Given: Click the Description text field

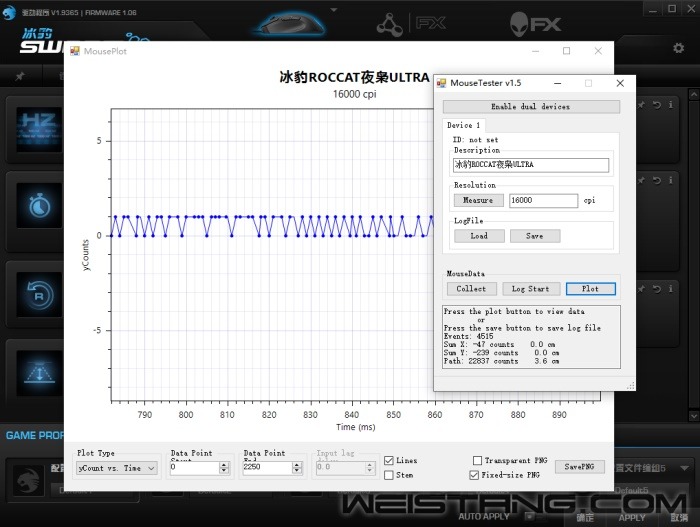Looking at the screenshot, I should click(x=531, y=165).
